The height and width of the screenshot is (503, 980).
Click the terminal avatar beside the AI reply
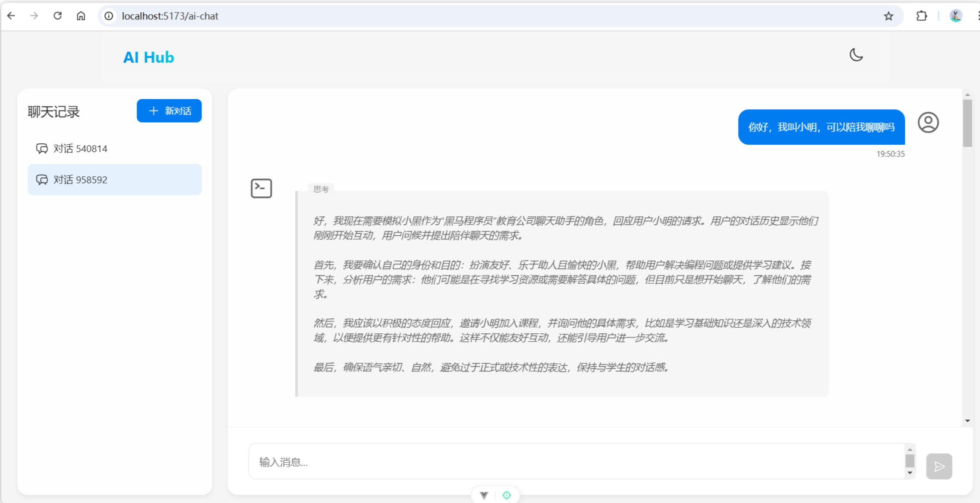pyautogui.click(x=261, y=188)
